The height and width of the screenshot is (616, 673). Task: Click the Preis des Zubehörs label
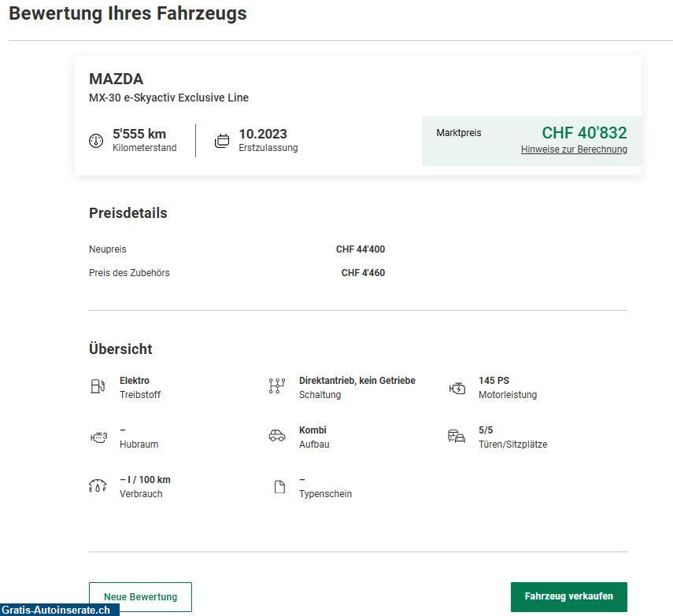[x=129, y=273]
